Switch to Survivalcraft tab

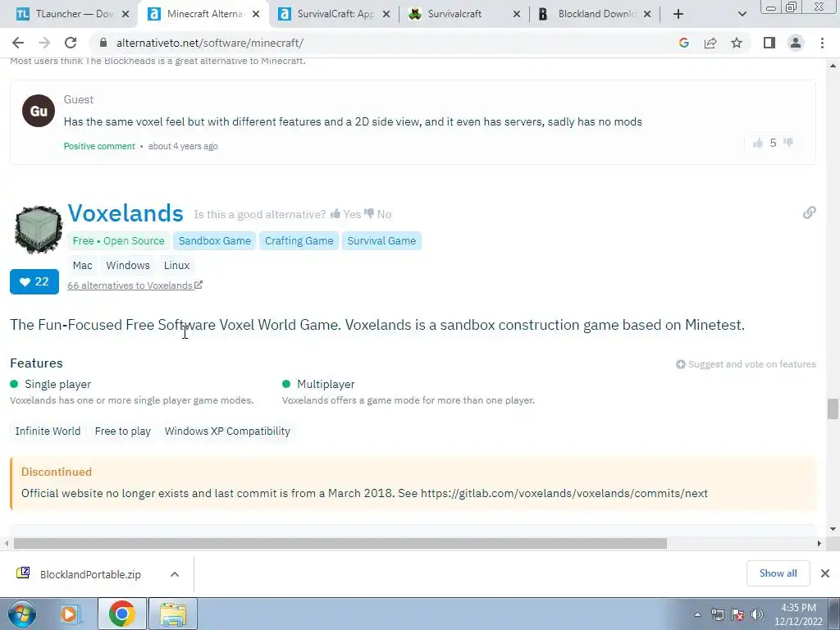coord(464,14)
